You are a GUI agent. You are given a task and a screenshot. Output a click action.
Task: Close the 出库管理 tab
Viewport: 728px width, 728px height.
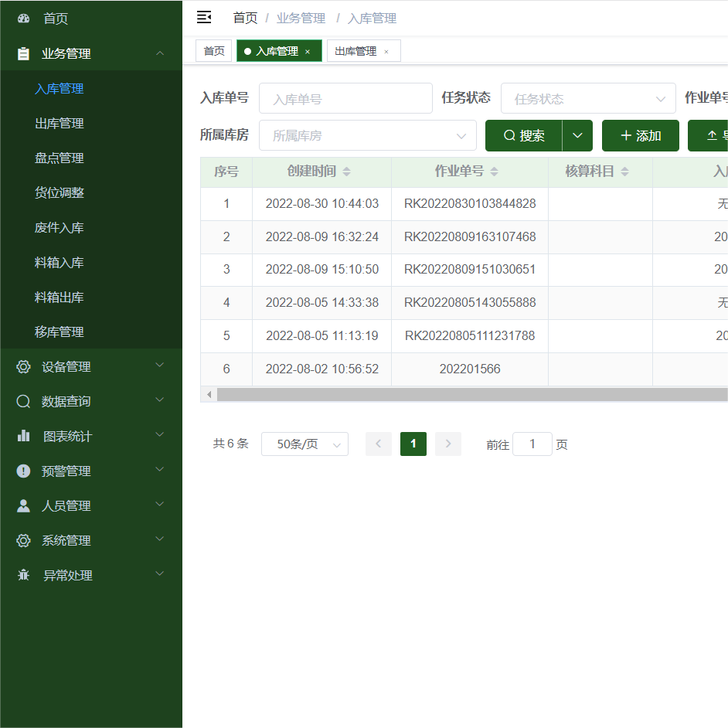click(x=386, y=52)
